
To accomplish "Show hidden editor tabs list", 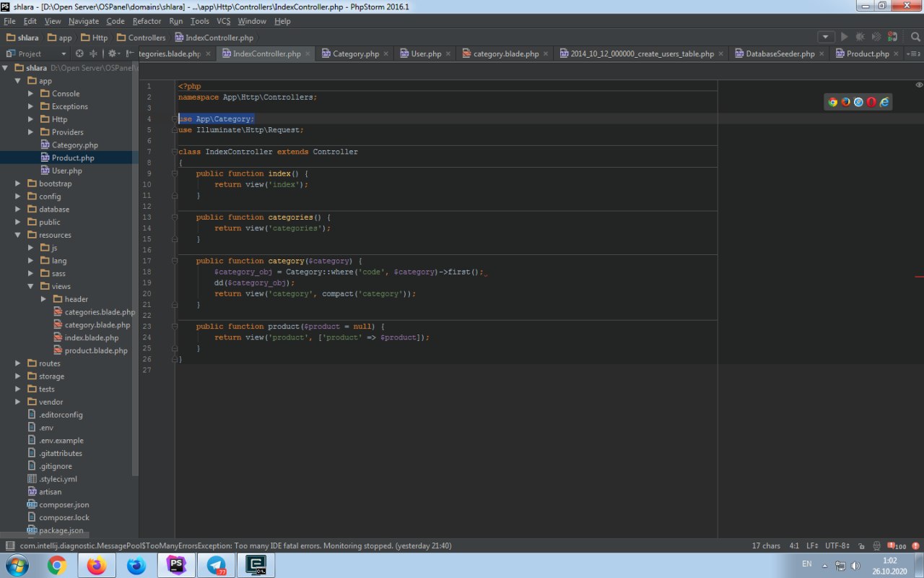I will 912,53.
